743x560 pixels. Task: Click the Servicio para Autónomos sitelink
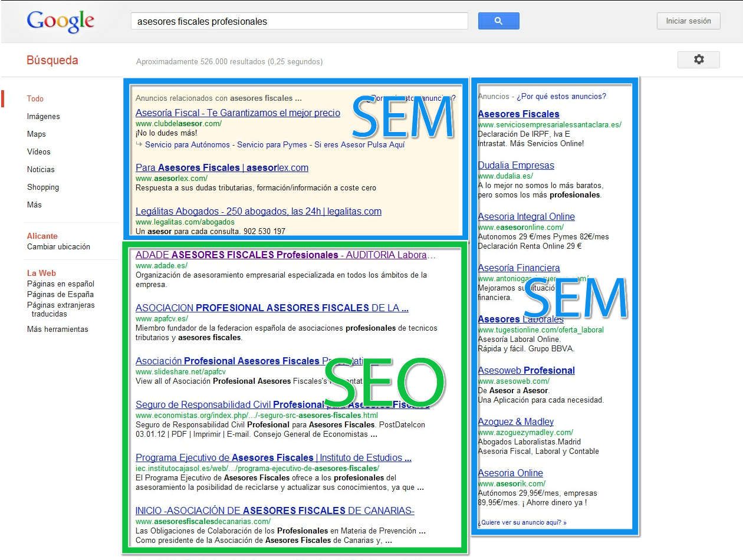pos(188,144)
